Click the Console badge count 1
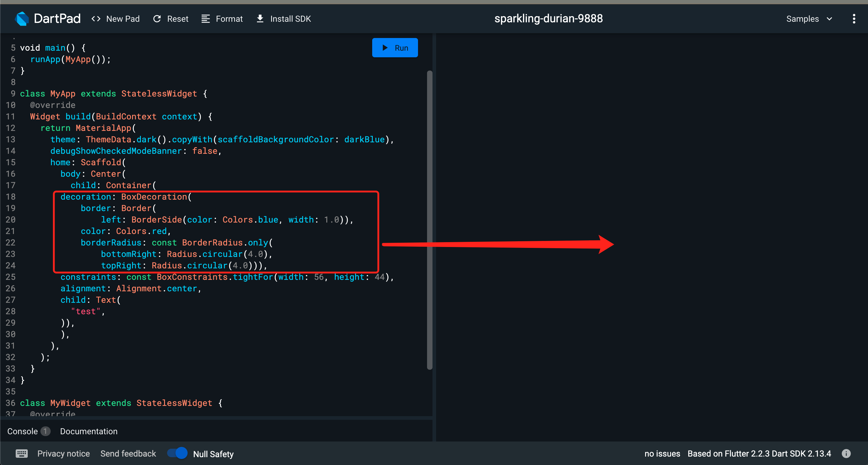This screenshot has width=868, height=465. [x=46, y=431]
